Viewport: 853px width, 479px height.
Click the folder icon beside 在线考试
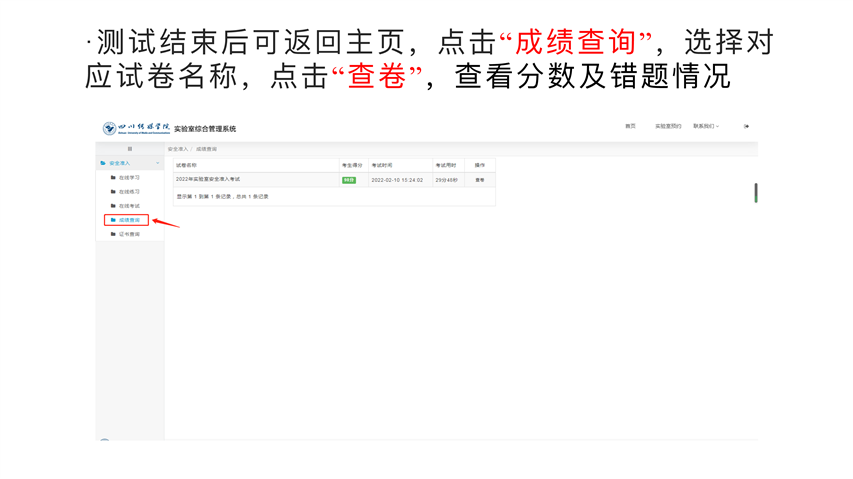[113, 206]
